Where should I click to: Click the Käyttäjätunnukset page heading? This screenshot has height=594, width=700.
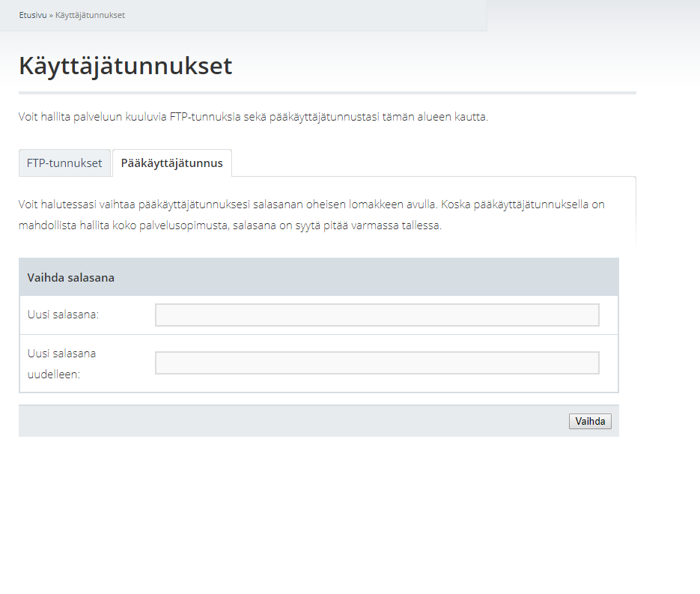tap(126, 66)
